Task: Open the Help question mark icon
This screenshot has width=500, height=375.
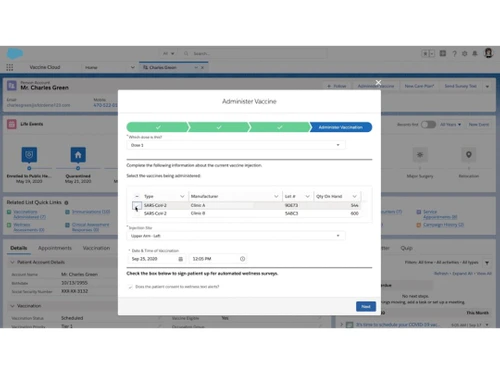Action: [454, 54]
